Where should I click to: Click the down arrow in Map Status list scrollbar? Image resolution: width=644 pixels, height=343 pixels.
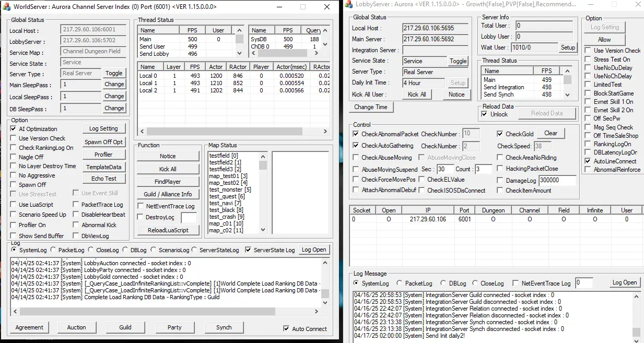pos(263,230)
